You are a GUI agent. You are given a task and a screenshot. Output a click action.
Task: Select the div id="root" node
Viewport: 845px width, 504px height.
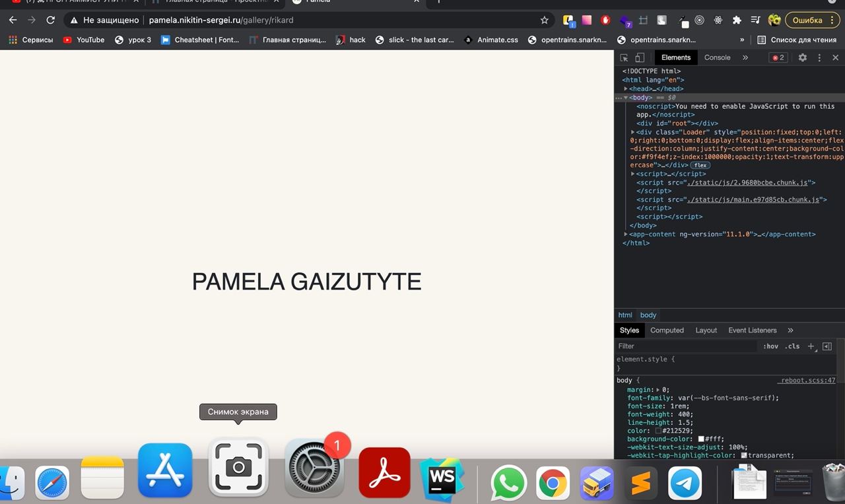click(677, 123)
